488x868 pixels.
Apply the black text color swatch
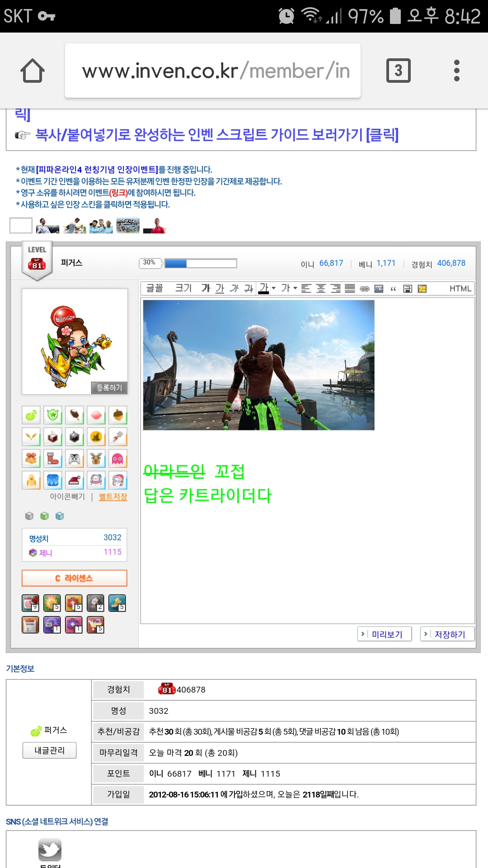[263, 288]
